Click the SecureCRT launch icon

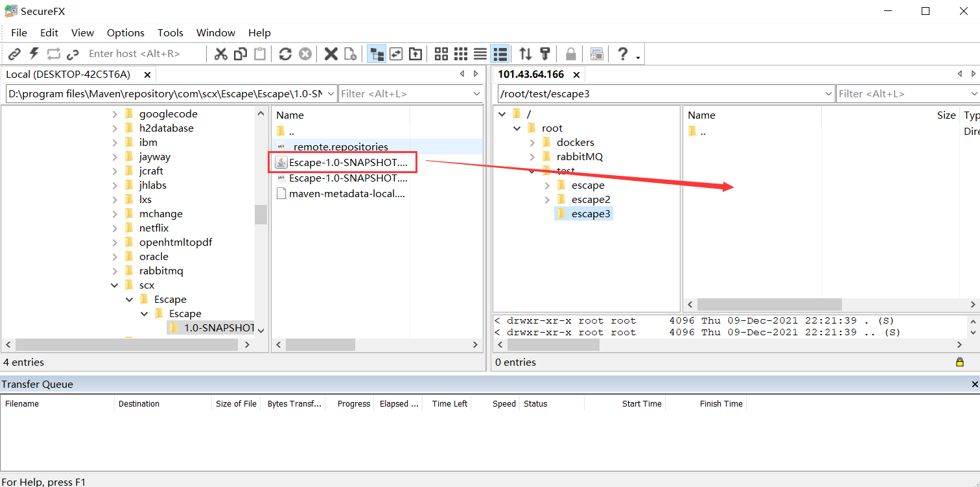pos(597,54)
